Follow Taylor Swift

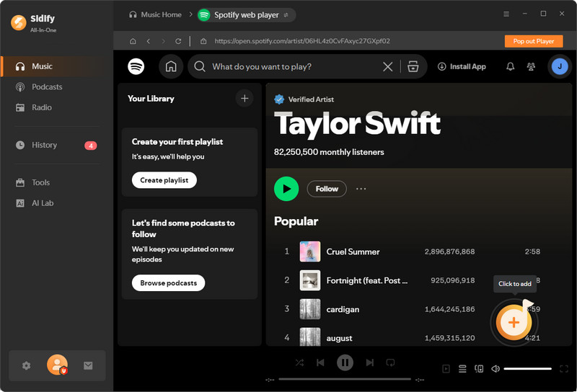tap(327, 189)
